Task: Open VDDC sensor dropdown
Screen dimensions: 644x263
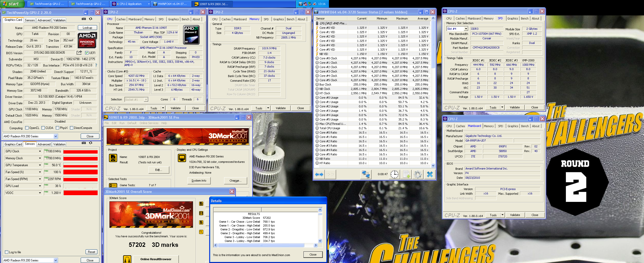Action: pyautogui.click(x=40, y=193)
